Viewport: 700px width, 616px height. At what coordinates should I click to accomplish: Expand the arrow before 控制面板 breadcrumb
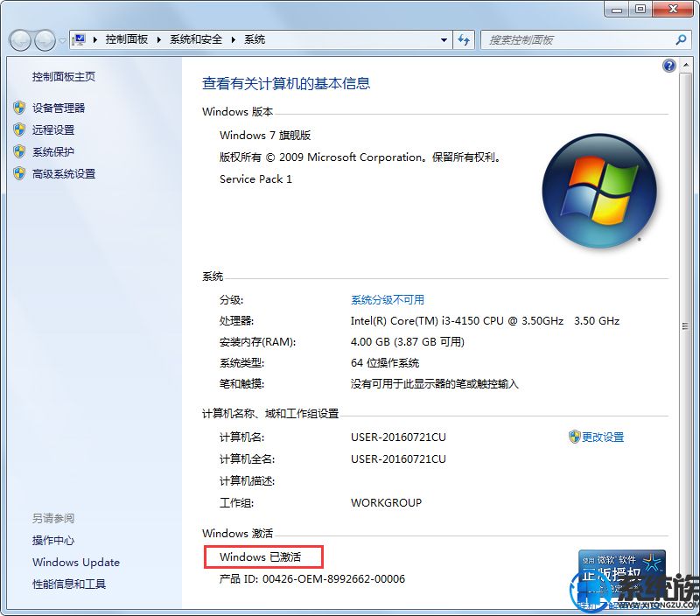[x=95, y=39]
